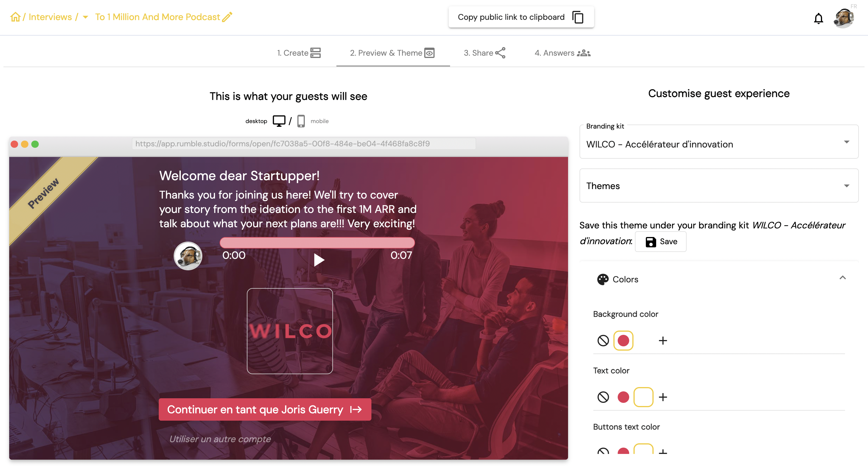The width and height of the screenshot is (868, 470).
Task: Add a new background color
Action: click(x=662, y=341)
